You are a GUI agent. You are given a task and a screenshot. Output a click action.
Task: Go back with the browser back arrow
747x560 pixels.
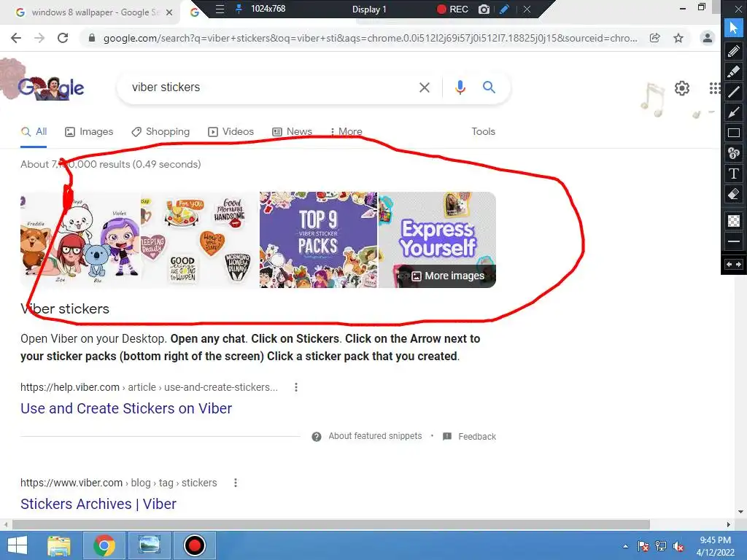(x=16, y=38)
